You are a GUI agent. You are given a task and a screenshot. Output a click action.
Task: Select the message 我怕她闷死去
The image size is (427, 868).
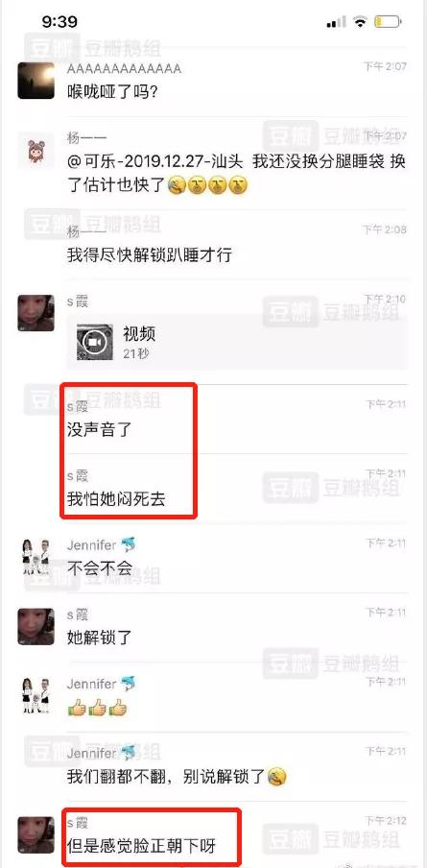point(116,499)
